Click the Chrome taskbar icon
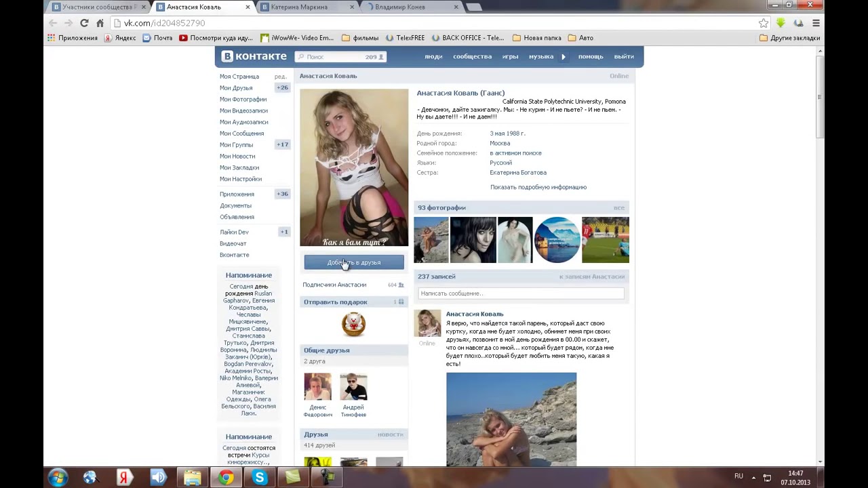This screenshot has height=488, width=868. coord(226,478)
